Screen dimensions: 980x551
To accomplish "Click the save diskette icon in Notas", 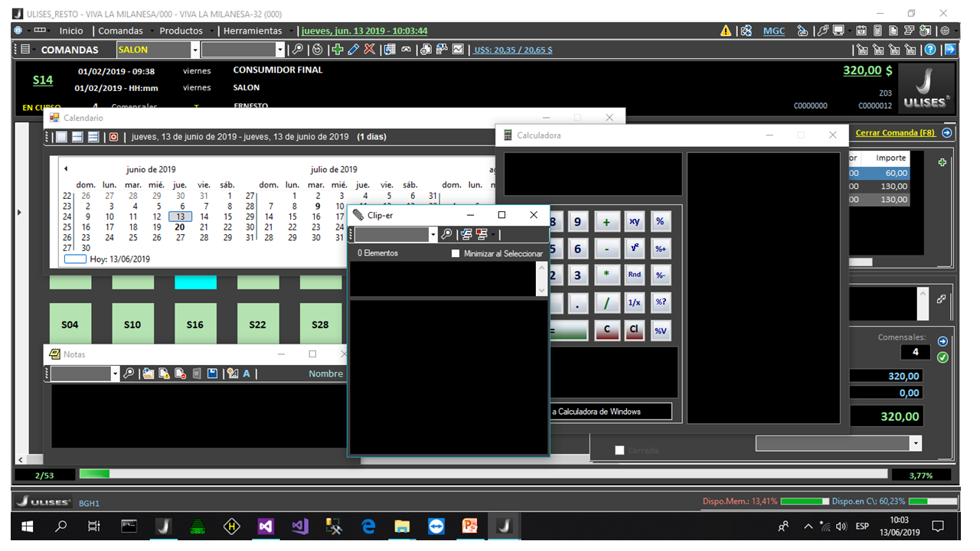I will (212, 373).
